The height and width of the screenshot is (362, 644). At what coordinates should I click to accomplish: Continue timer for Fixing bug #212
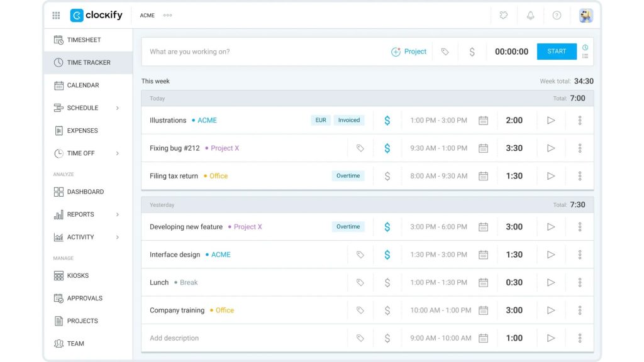click(x=551, y=148)
